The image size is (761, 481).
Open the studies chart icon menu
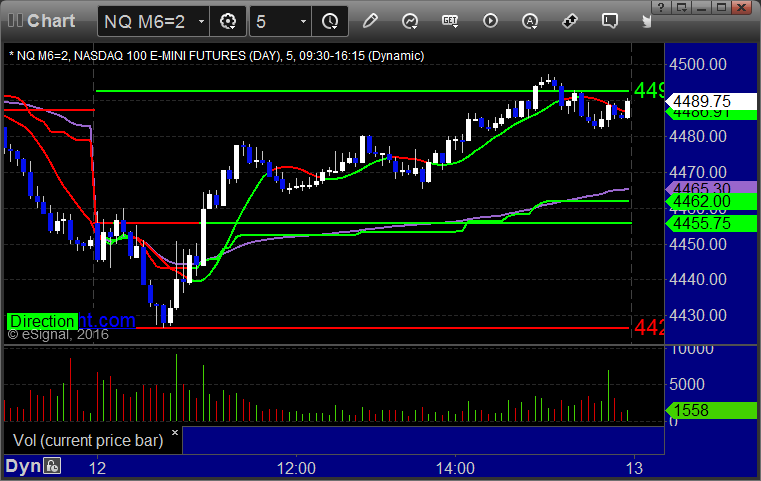[410, 21]
